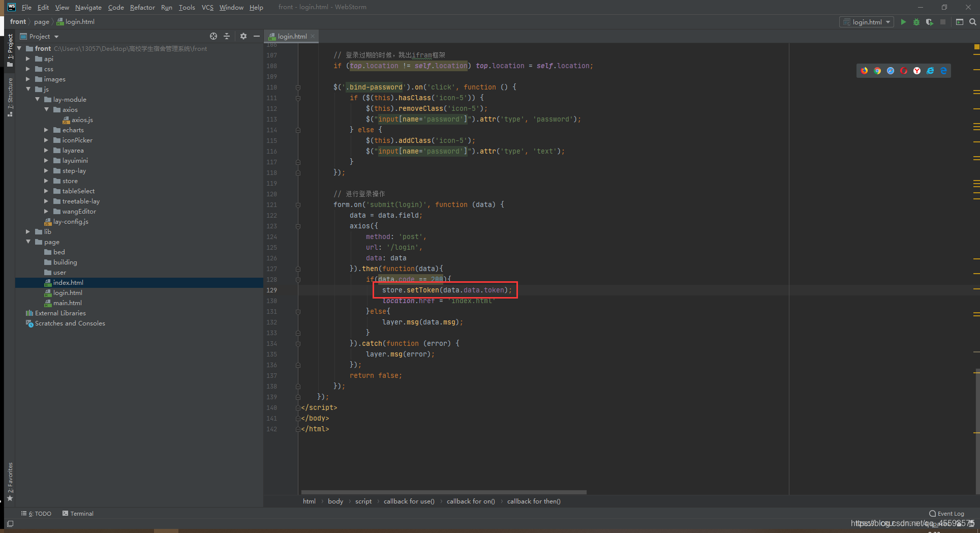
Task: Expand the api folder
Action: click(x=28, y=59)
